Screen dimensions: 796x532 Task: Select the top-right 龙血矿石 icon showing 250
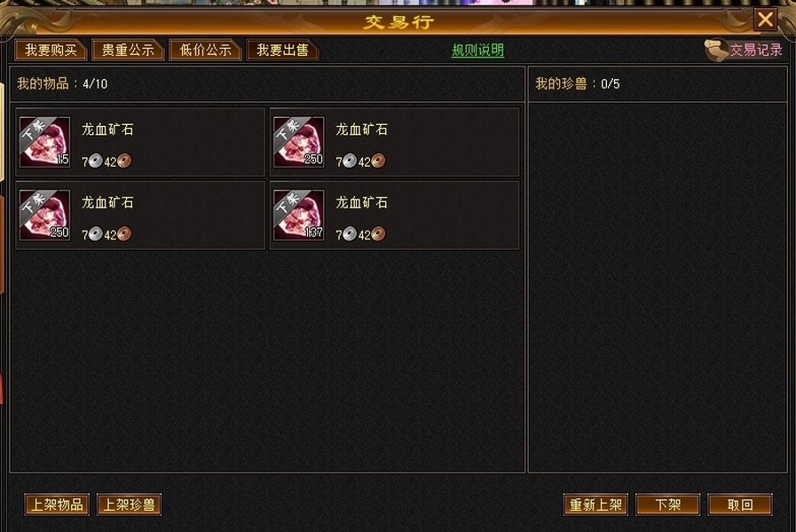click(298, 142)
